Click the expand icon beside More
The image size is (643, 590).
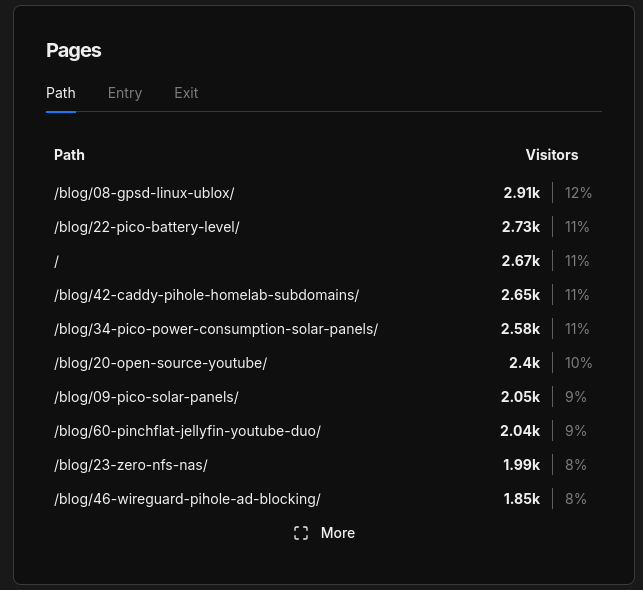click(x=301, y=533)
